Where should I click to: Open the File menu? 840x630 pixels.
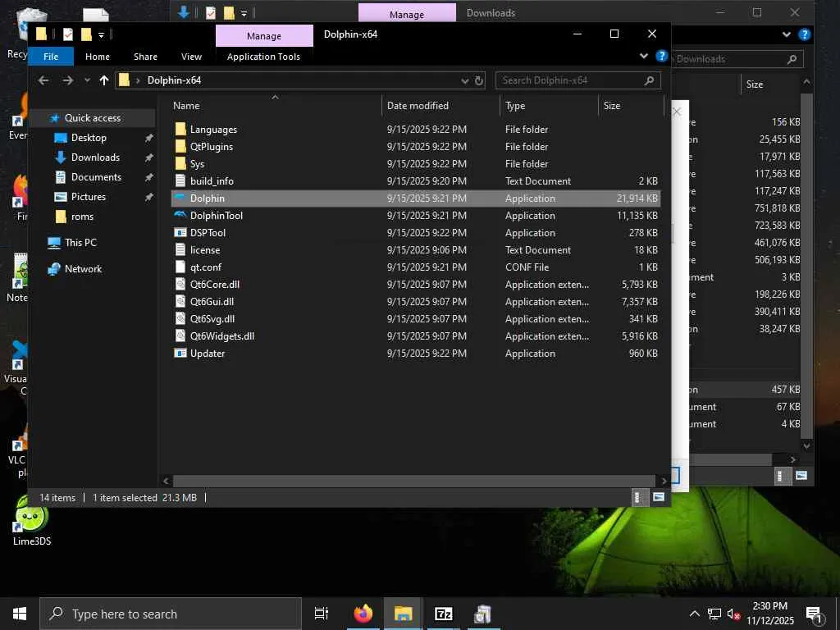point(51,57)
